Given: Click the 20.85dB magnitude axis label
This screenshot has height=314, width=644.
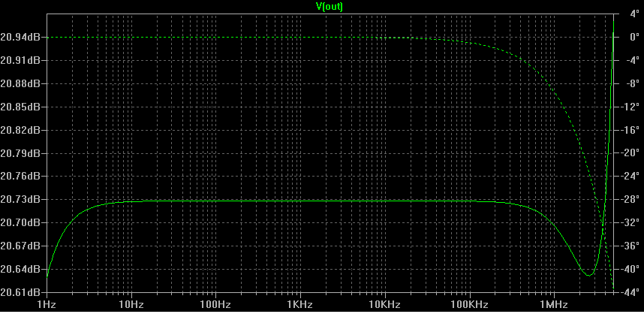Looking at the screenshot, I should point(20,107).
